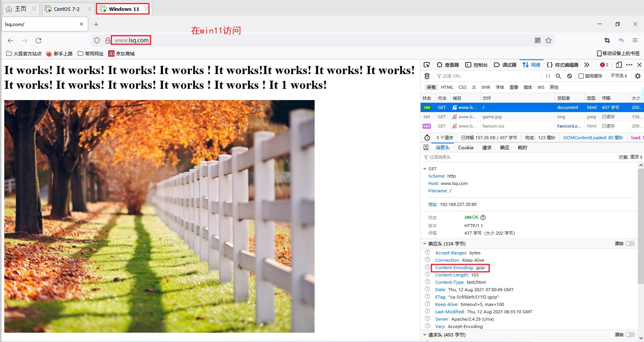644x342 pixels.
Task: Open the Cookie details tab
Action: coord(466,148)
